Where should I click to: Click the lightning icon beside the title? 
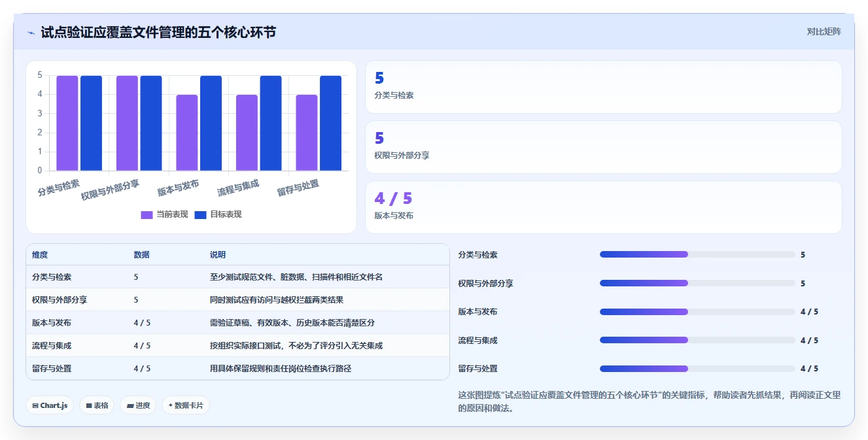coord(31,32)
